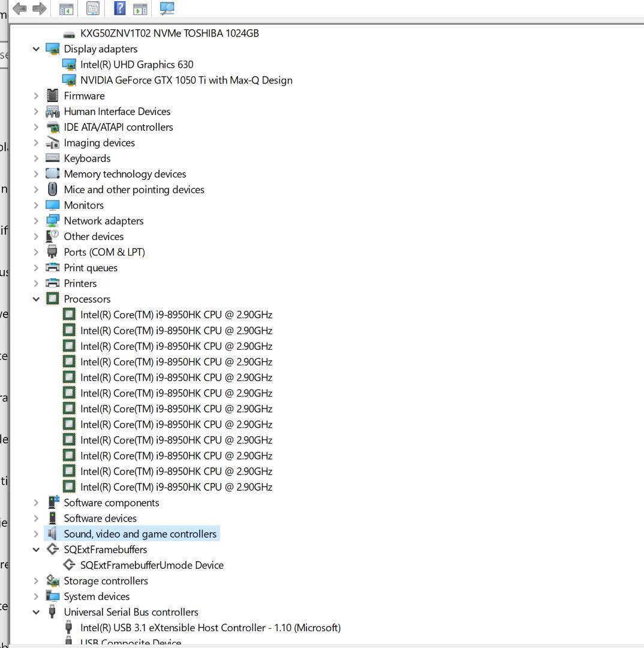Click the Scan for hardware changes icon
644x648 pixels.
[167, 8]
